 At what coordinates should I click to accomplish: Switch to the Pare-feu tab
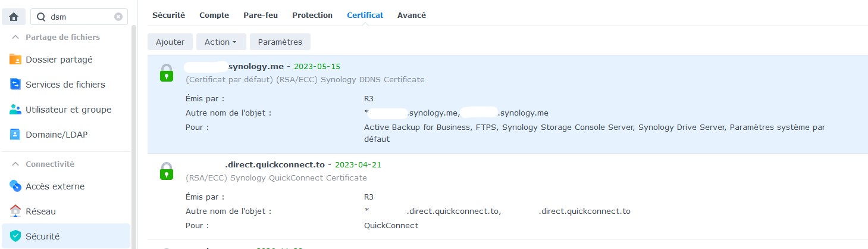pos(261,15)
